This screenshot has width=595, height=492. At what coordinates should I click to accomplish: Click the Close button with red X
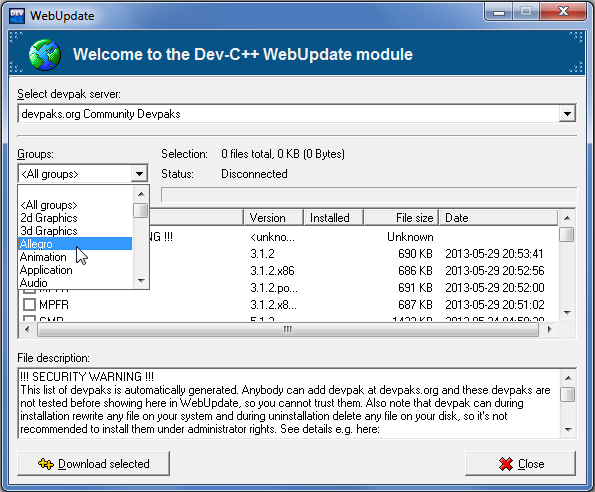521,464
